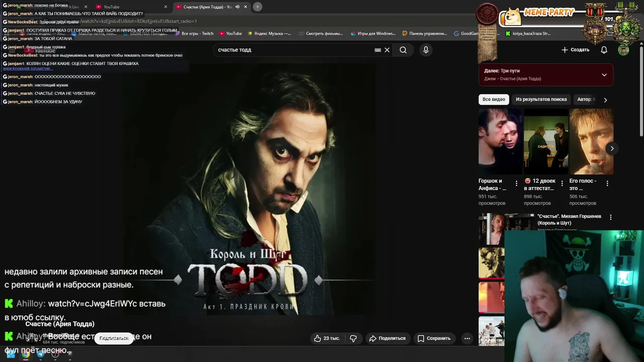Viewport: 644px width, 362px height.
Task: Close the YouTube browser tab
Action: point(166,7)
